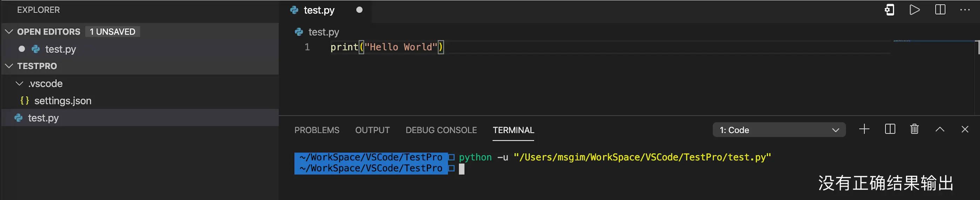Maximize the panel using the up chevron

[x=940, y=129]
